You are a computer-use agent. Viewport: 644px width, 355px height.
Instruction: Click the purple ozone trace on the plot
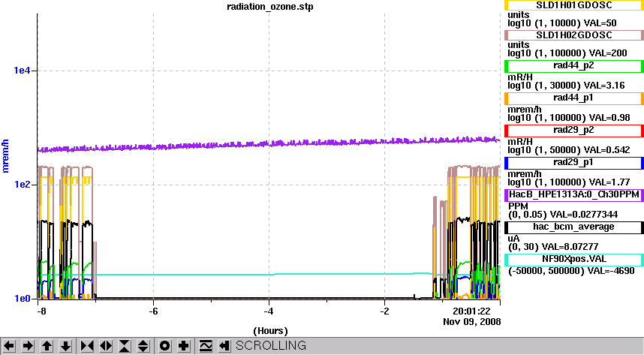tap(269, 144)
